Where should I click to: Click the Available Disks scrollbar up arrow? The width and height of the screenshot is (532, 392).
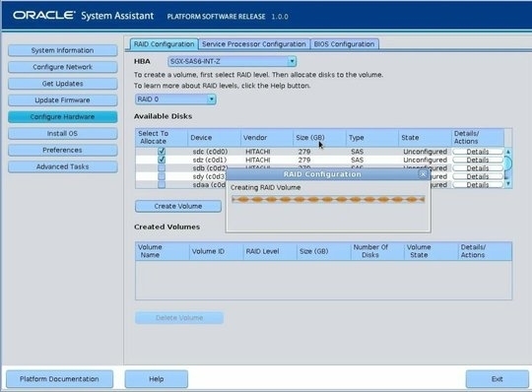click(x=508, y=152)
